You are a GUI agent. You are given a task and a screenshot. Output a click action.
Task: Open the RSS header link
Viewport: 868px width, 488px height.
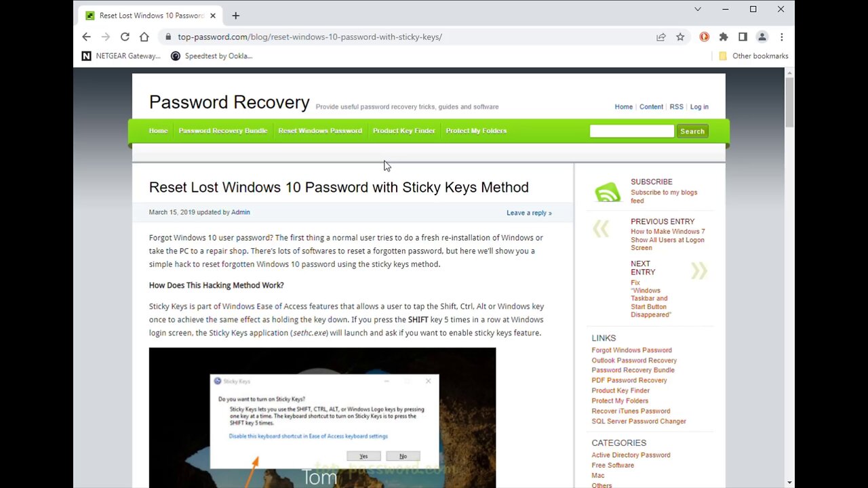pyautogui.click(x=676, y=107)
